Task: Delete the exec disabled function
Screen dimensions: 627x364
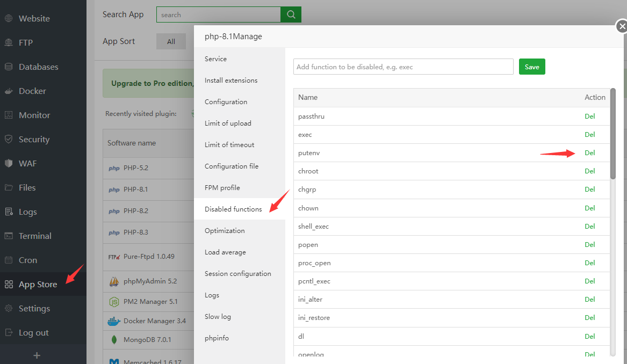Action: pos(590,135)
